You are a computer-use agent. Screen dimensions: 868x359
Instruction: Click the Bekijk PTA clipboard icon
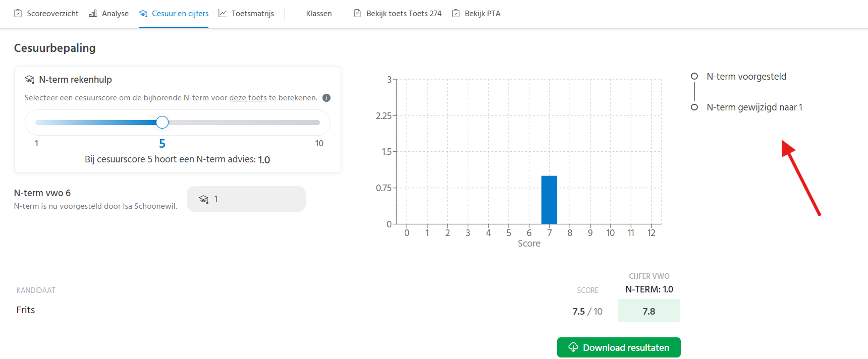coord(456,14)
